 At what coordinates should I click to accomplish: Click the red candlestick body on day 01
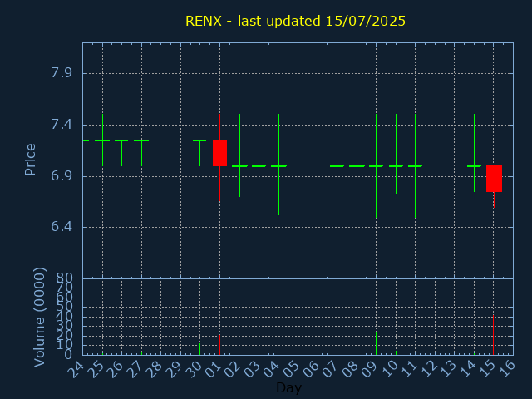pyautogui.click(x=219, y=153)
